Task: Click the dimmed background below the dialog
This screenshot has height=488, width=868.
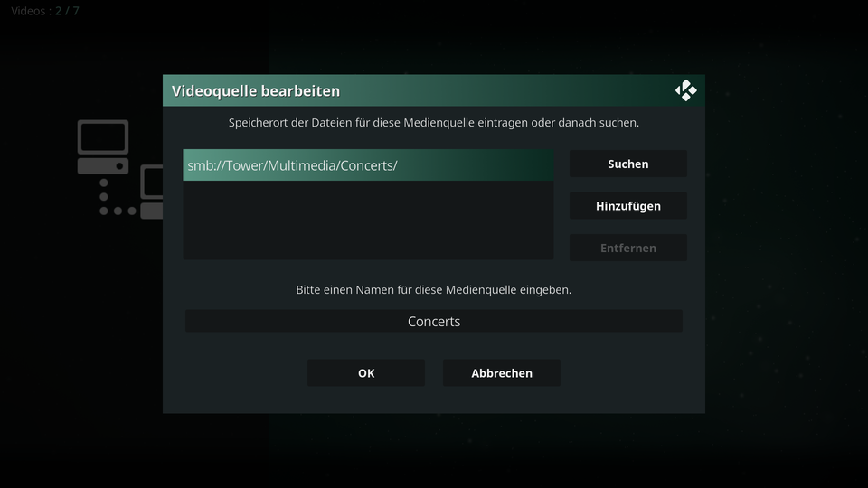Action: point(433,450)
